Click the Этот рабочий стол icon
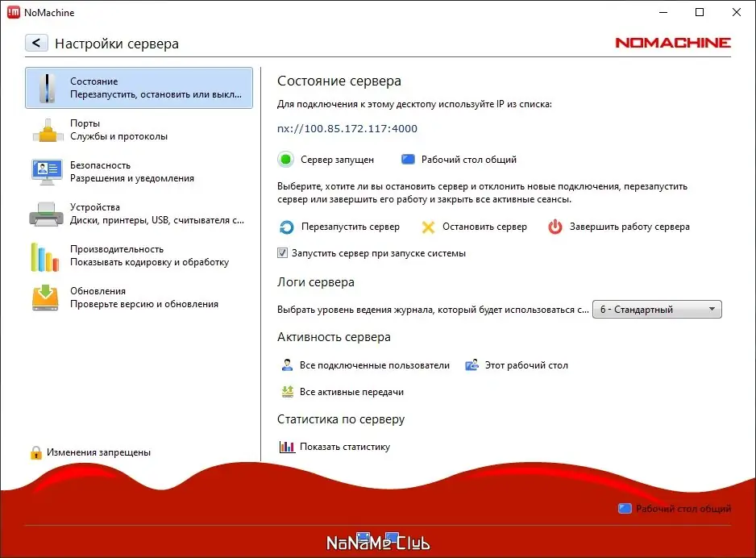 coord(471,365)
